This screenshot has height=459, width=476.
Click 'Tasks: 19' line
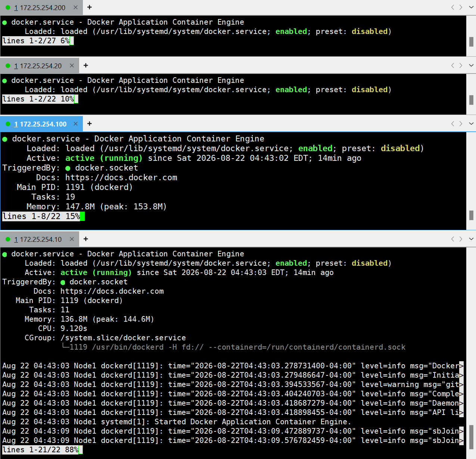point(53,197)
